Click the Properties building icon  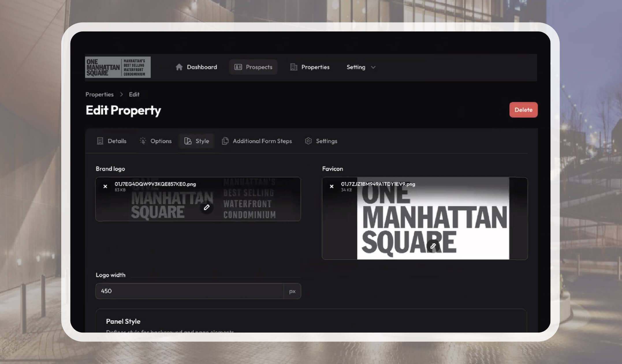tap(293, 67)
